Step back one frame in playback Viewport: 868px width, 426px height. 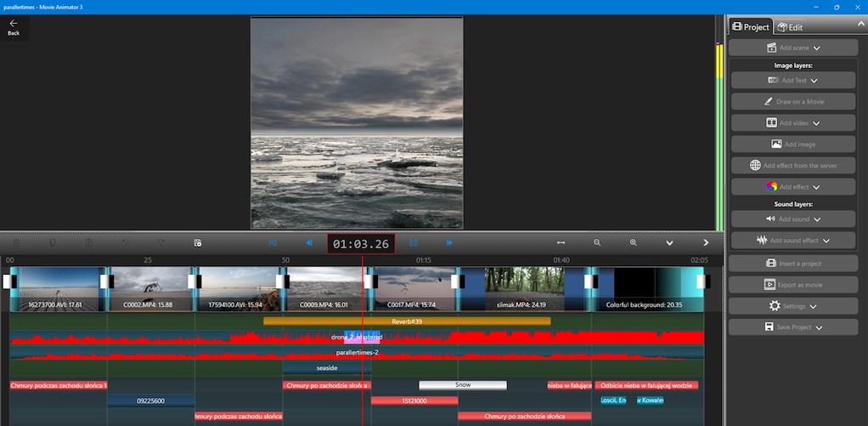coord(309,243)
